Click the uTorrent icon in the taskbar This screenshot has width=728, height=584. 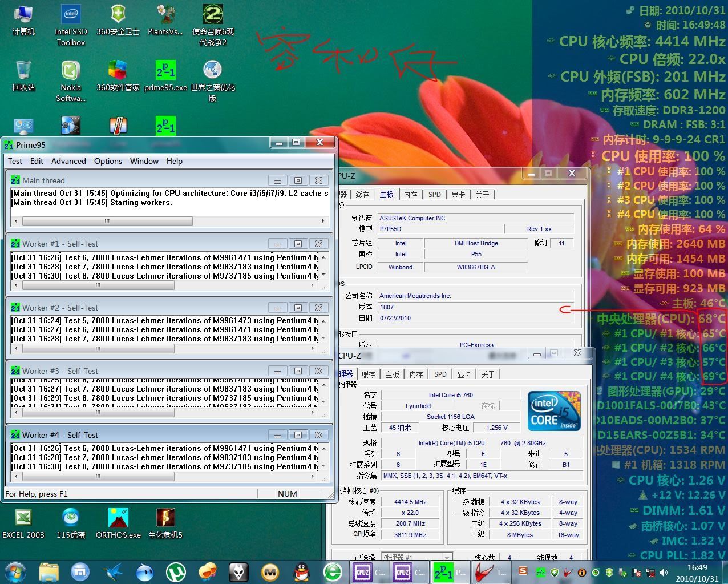(x=176, y=571)
